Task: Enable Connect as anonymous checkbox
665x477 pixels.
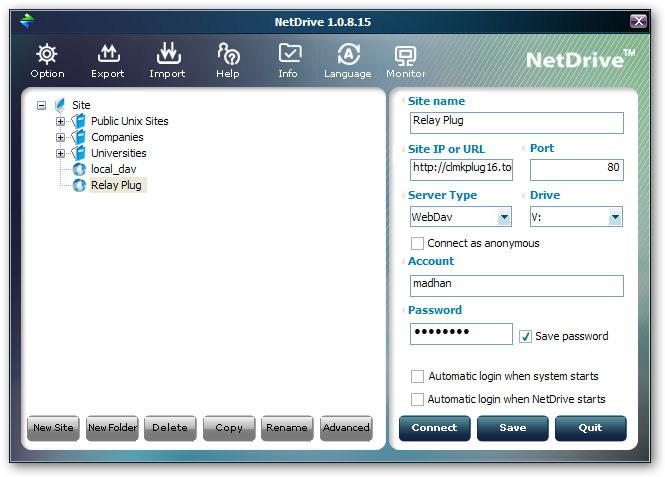Action: pyautogui.click(x=418, y=243)
